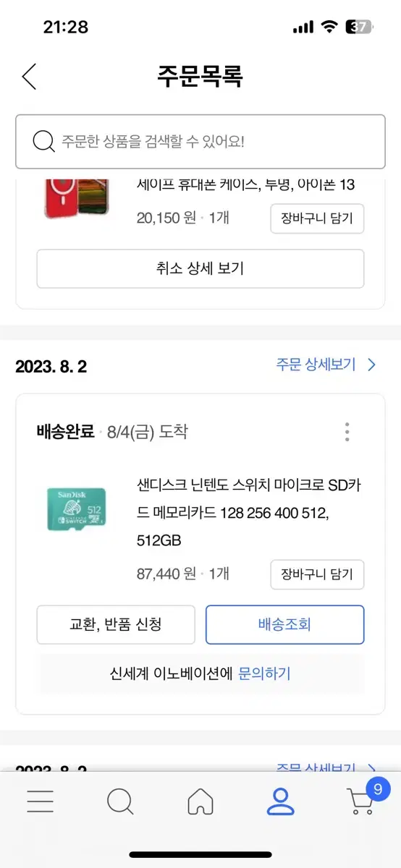Open the hamburger menu in bottom bar

pyautogui.click(x=40, y=801)
